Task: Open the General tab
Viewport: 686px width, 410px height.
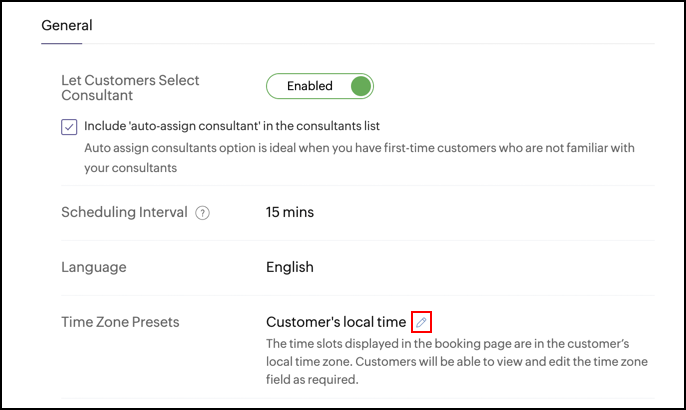Action: point(67,25)
